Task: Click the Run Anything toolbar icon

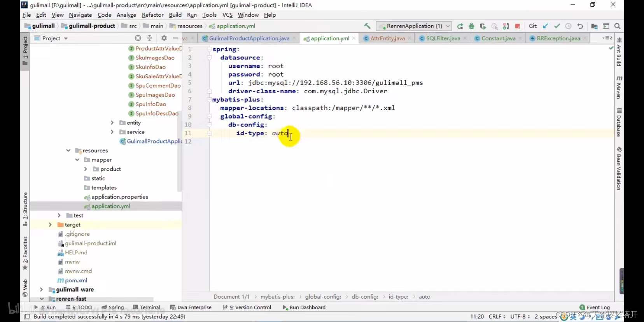Action: (x=606, y=26)
